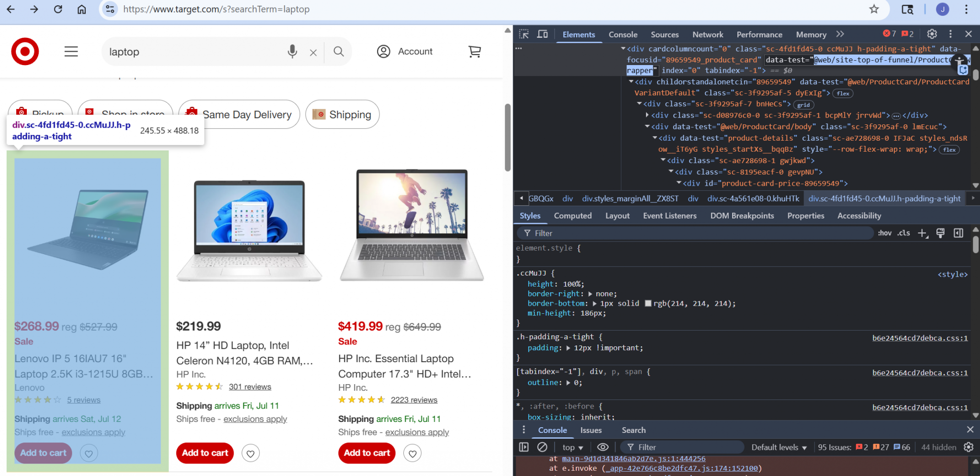Open the top frame context dropdown
This screenshot has height=476, width=980.
(572, 447)
